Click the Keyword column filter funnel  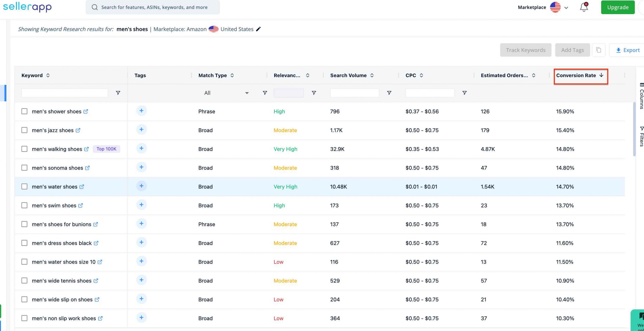(x=118, y=93)
